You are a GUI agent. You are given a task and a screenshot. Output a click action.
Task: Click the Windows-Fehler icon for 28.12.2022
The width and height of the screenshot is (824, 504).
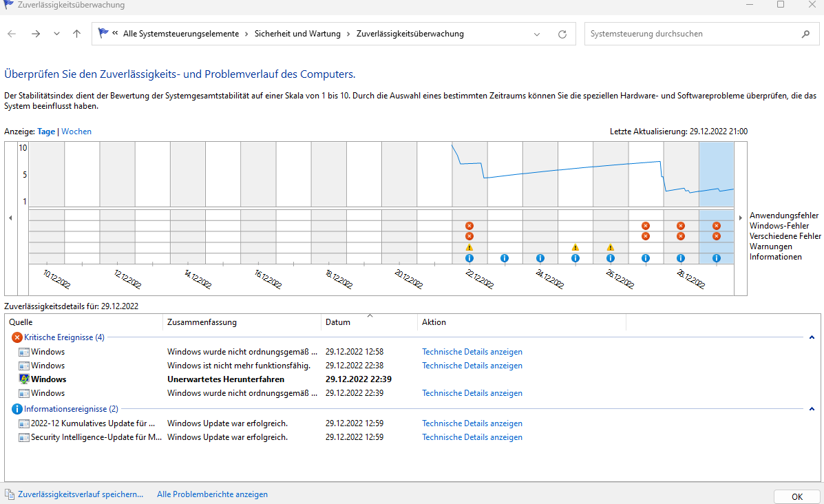point(681,226)
